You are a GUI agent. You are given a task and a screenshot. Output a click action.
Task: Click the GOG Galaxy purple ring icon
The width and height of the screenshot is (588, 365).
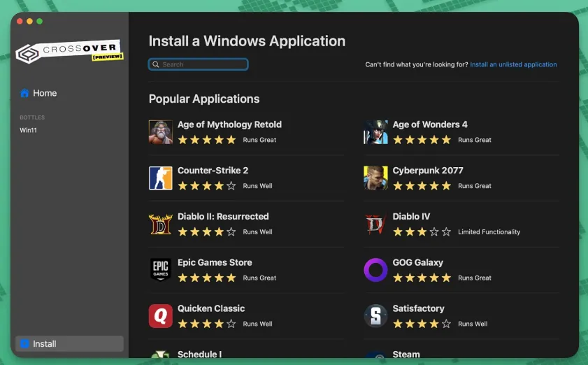click(x=375, y=270)
